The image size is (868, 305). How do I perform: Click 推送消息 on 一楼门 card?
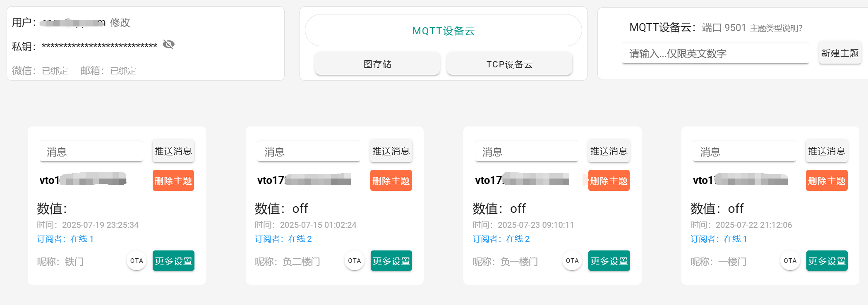[x=827, y=151]
